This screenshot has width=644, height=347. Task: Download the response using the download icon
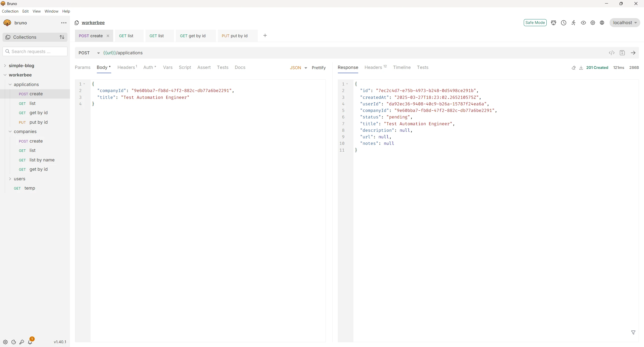(581, 68)
